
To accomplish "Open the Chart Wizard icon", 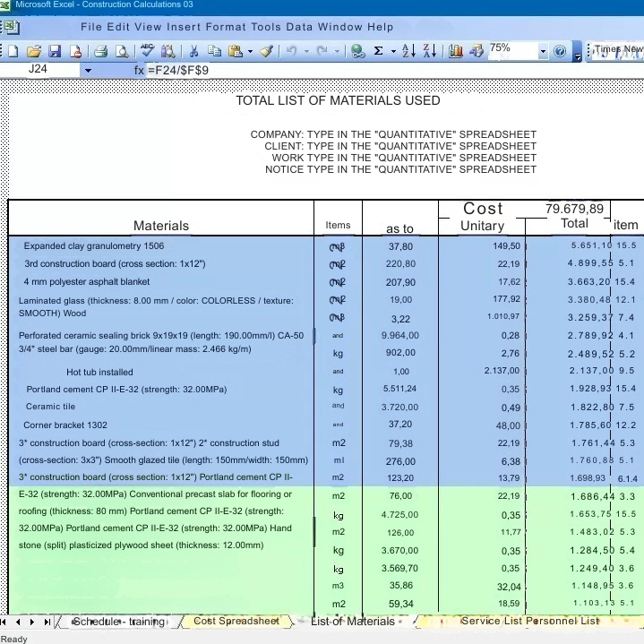I will [x=456, y=51].
